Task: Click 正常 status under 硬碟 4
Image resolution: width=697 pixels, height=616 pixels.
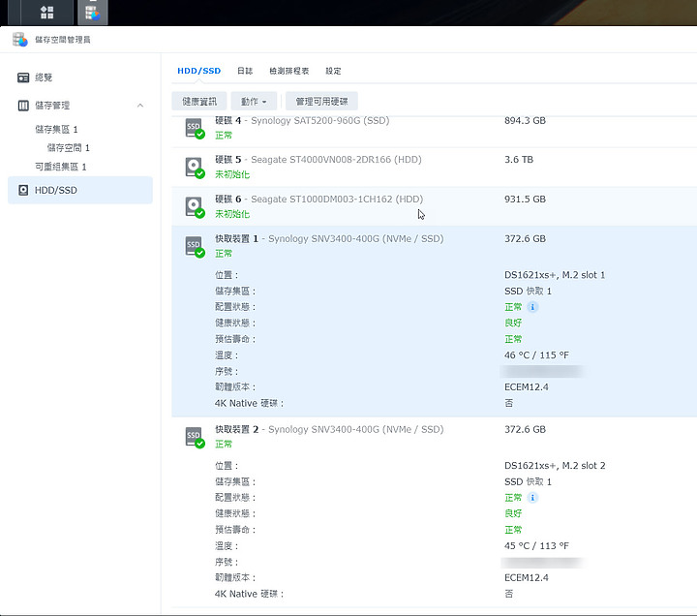Action: [224, 136]
